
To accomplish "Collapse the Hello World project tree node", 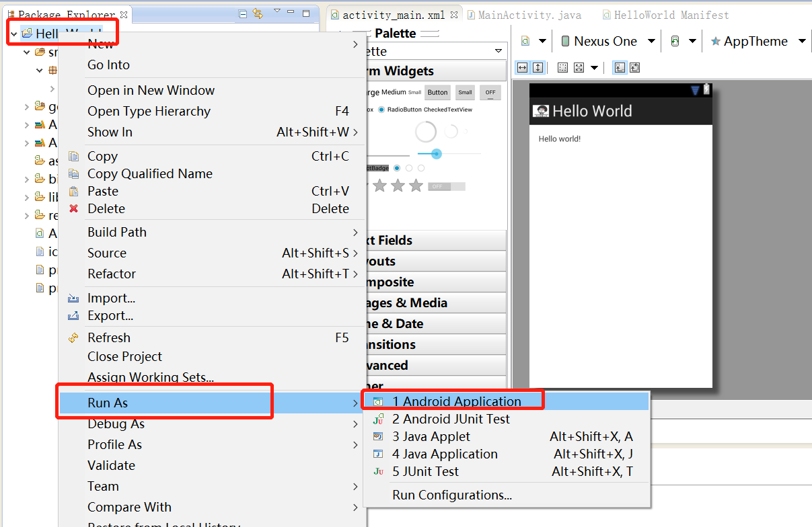I will coord(13,34).
